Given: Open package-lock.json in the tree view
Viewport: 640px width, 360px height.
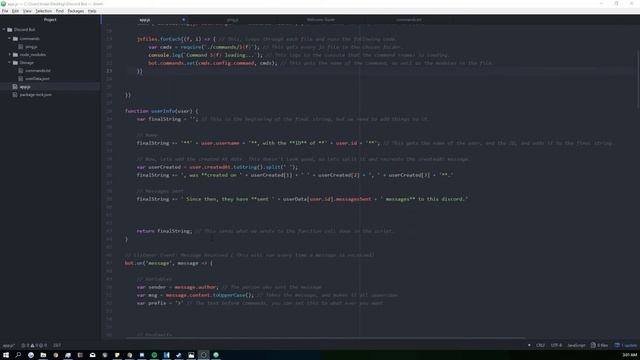Looking at the screenshot, I should click(x=36, y=95).
